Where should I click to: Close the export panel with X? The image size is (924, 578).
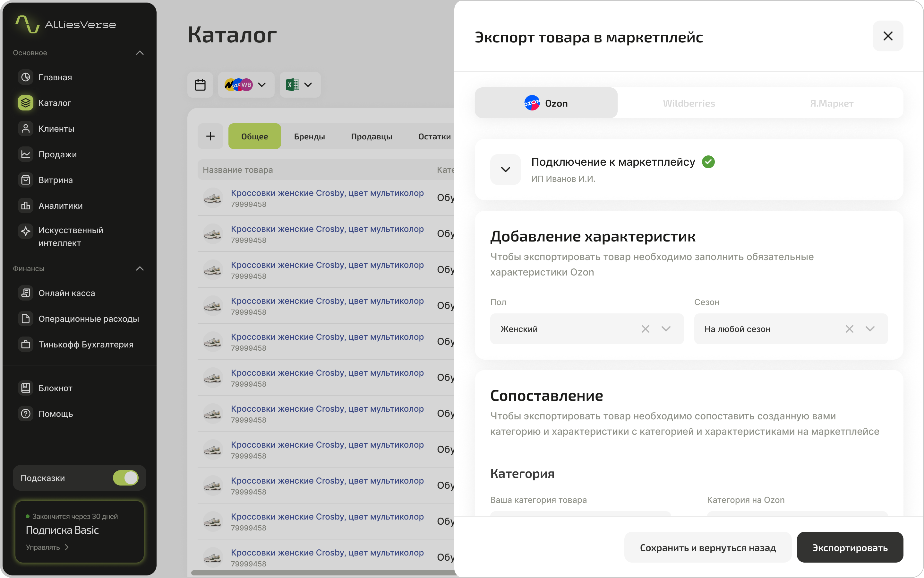coord(888,36)
